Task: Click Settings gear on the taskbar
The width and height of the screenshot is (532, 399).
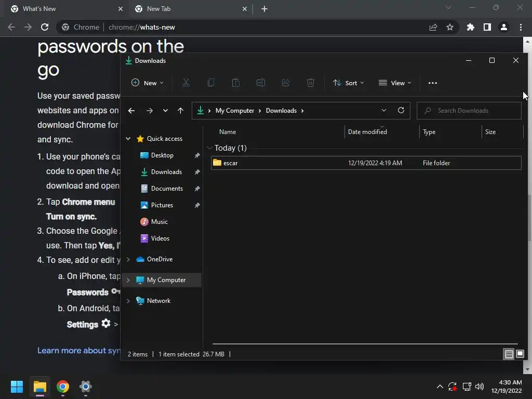Action: (86, 387)
